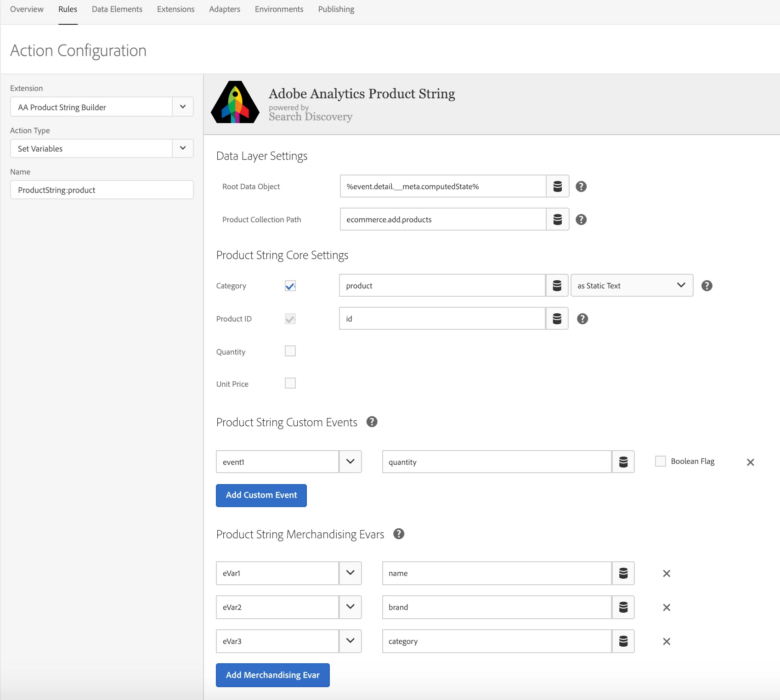Remove the event1 custom event row
The height and width of the screenshot is (700, 780).
751,462
